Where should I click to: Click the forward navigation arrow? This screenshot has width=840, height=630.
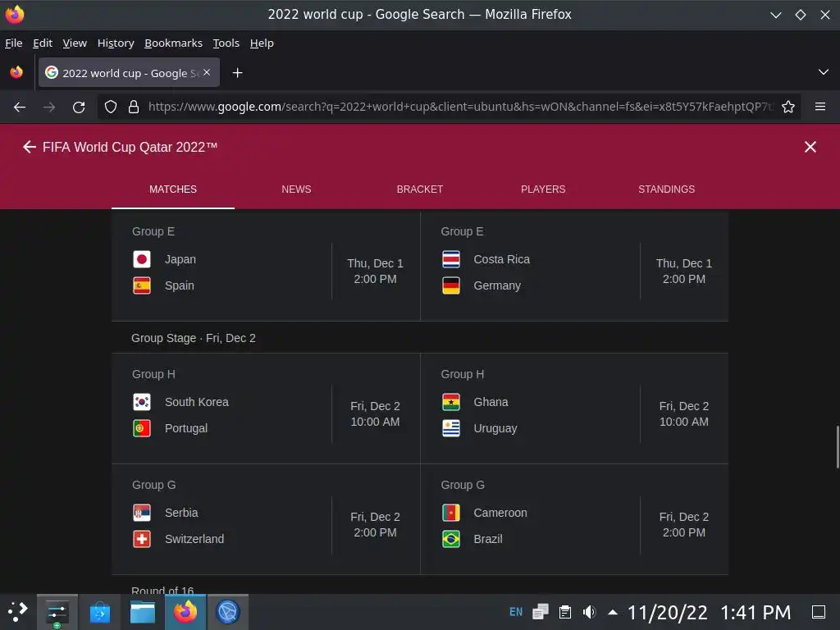(x=49, y=107)
